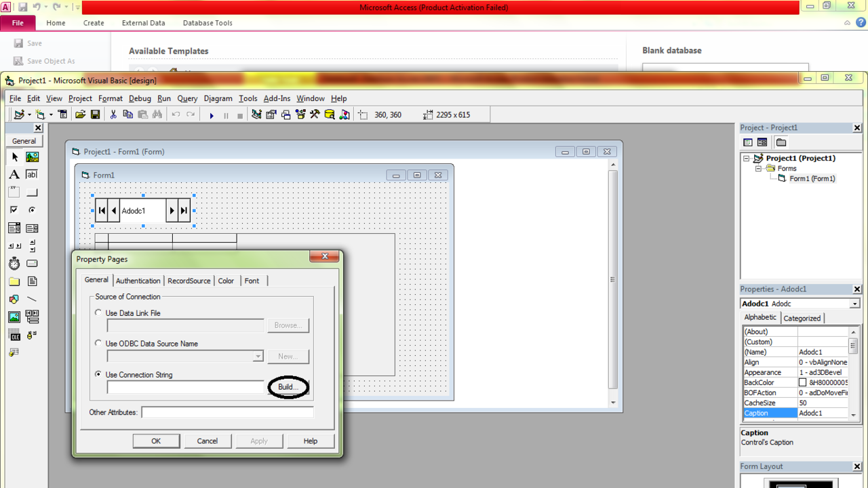The height and width of the screenshot is (488, 868).
Task: Open Properties Window from toolbar
Action: [x=271, y=115]
